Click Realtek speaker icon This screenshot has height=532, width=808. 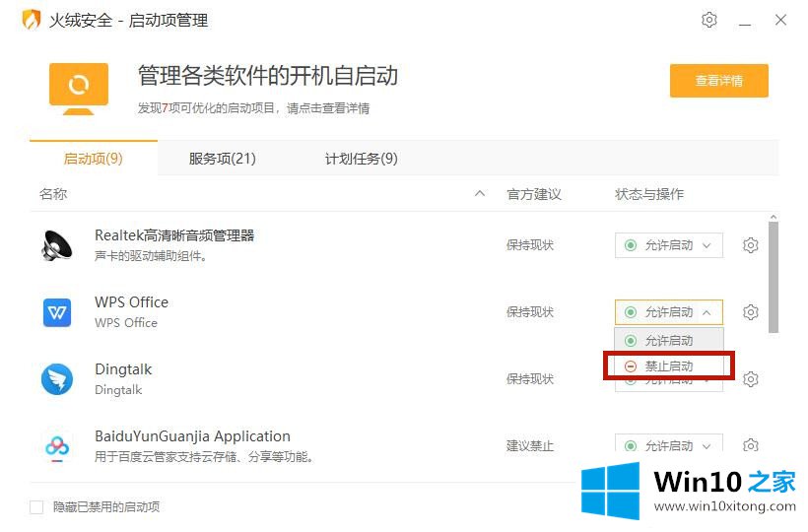click(x=57, y=245)
